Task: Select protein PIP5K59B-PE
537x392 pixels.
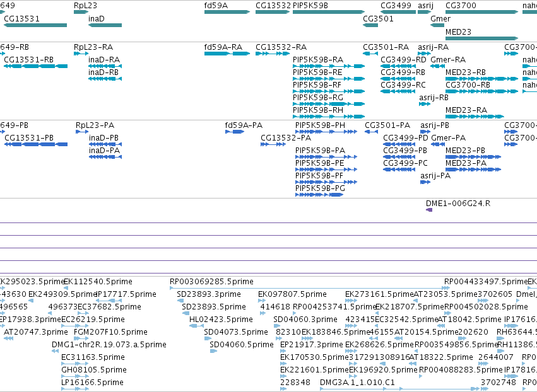Action: point(326,170)
